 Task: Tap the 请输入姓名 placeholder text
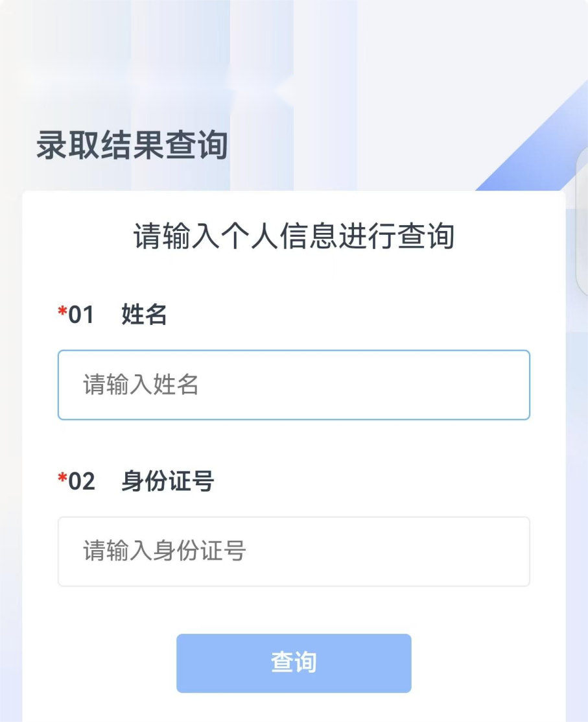[141, 385]
